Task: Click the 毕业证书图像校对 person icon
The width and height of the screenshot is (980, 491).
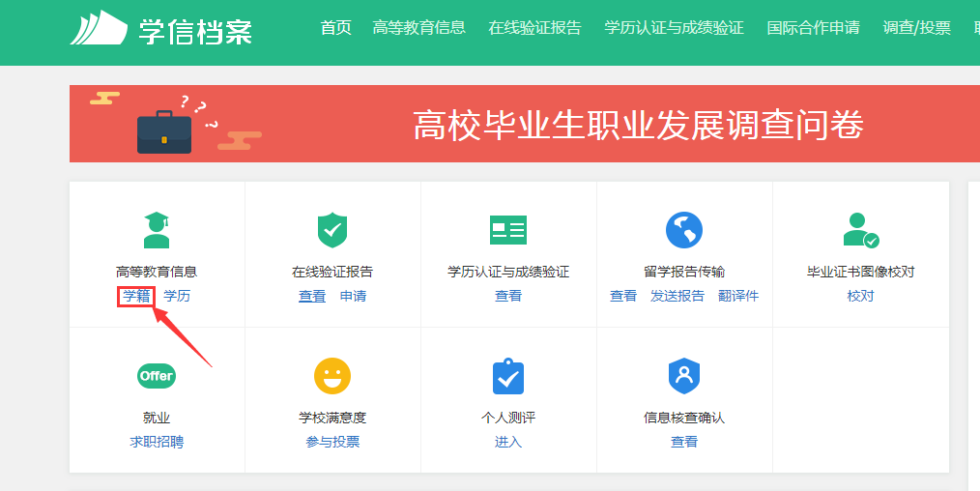Action: [860, 230]
